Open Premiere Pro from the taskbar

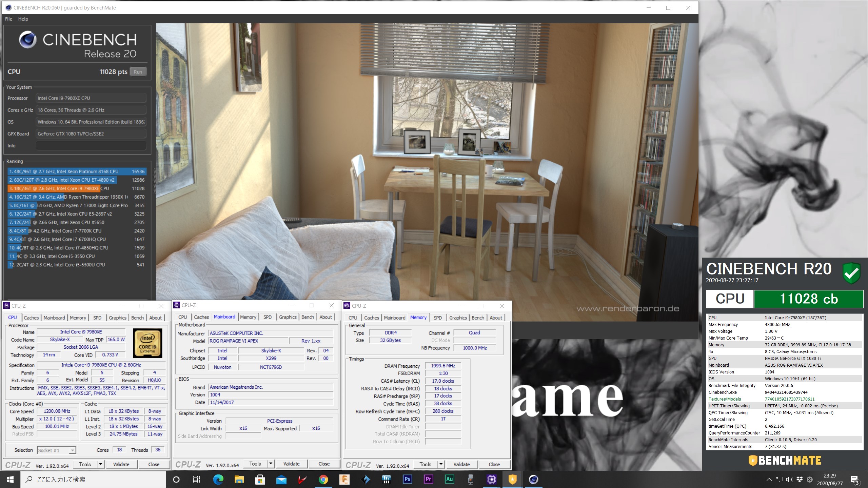coord(428,480)
